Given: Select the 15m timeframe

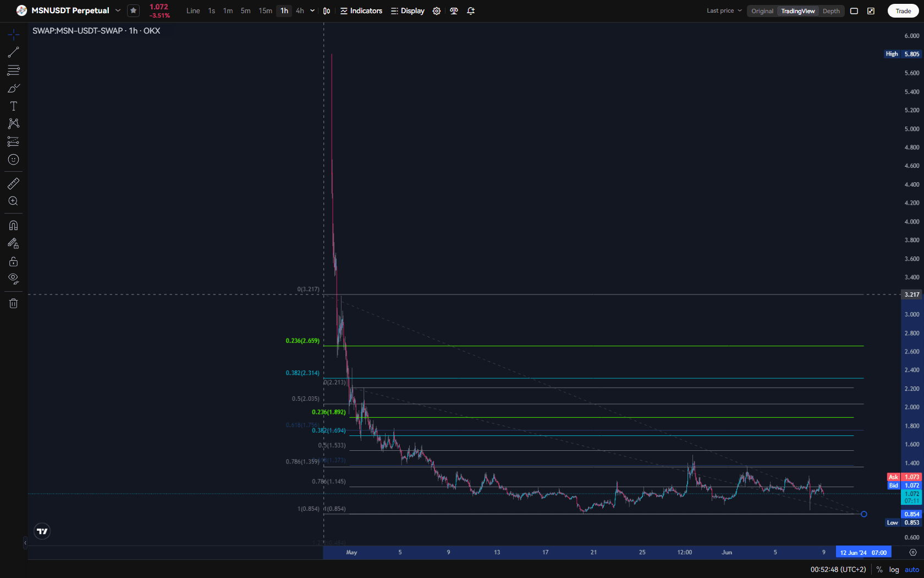Looking at the screenshot, I should point(265,11).
